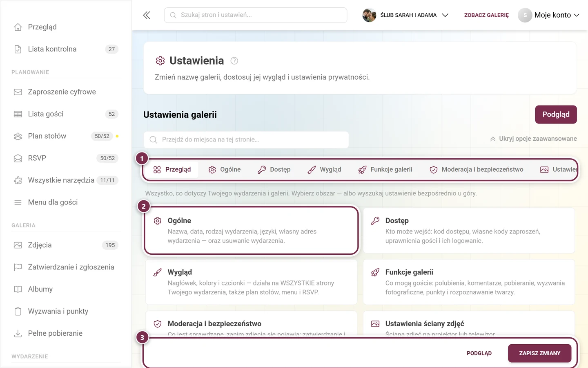Switch to the Ogólne tab
Image resolution: width=588 pixels, height=368 pixels.
225,170
